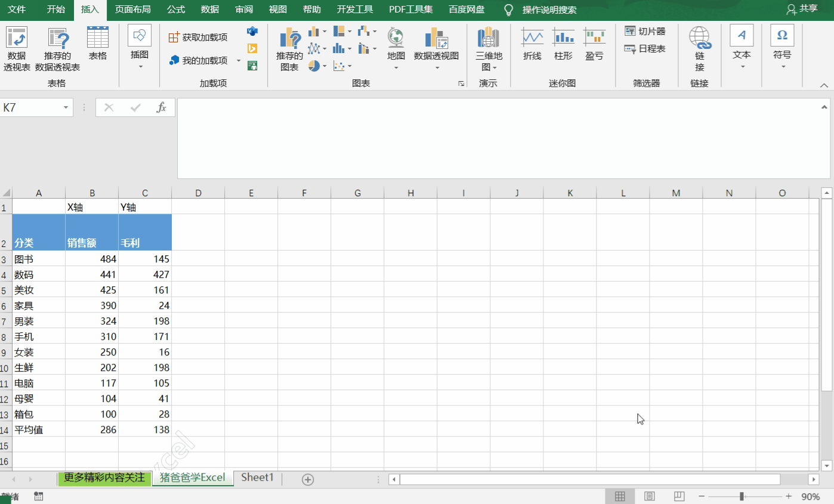Screen dimensions: 834x504
Task: Open Visio Data Visualizer add-in icon
Action: (252, 31)
